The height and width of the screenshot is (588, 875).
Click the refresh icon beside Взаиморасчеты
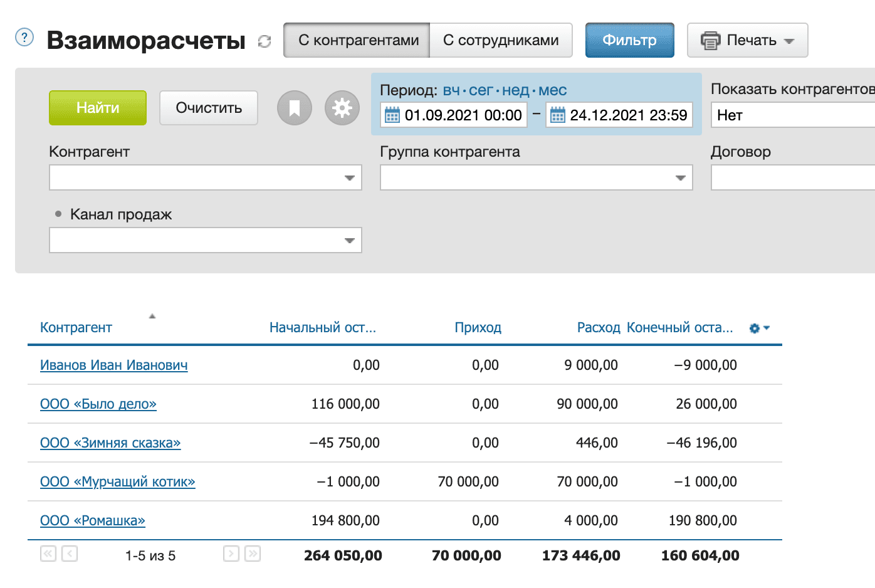click(265, 41)
